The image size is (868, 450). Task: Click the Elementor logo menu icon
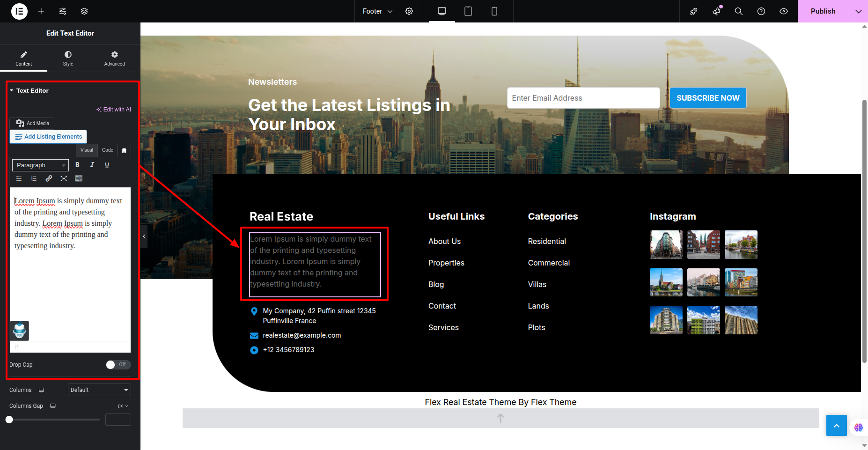19,11
